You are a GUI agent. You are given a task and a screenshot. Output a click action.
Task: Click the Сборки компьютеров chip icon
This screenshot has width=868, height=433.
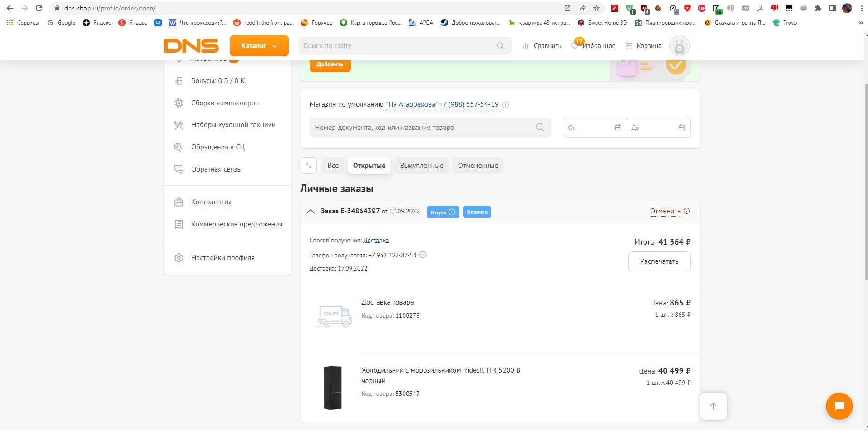(179, 103)
